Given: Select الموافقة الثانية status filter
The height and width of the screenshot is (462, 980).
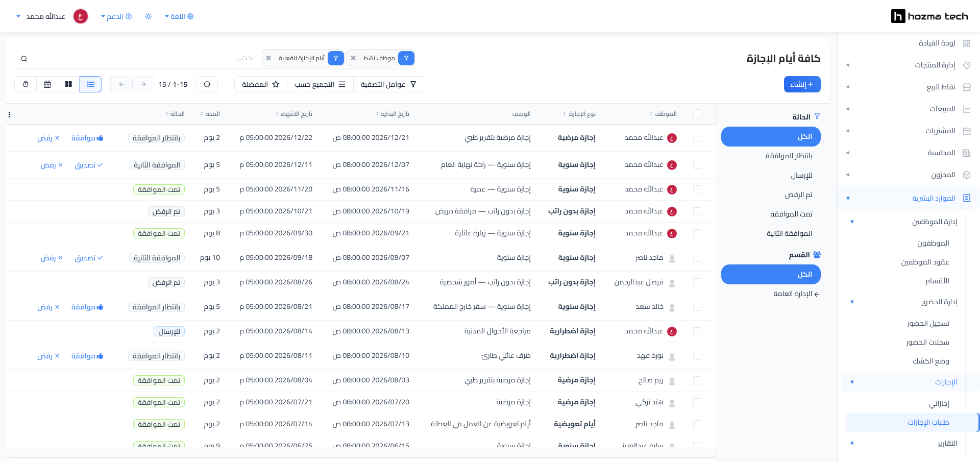Looking at the screenshot, I should [x=771, y=233].
